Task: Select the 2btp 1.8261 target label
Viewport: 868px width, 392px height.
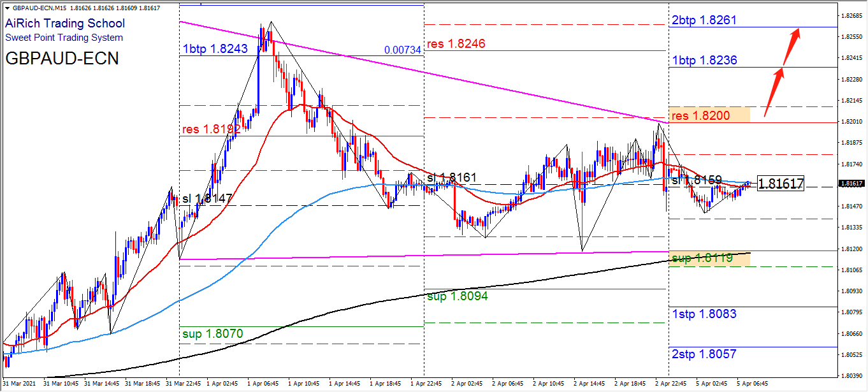Action: coord(704,20)
